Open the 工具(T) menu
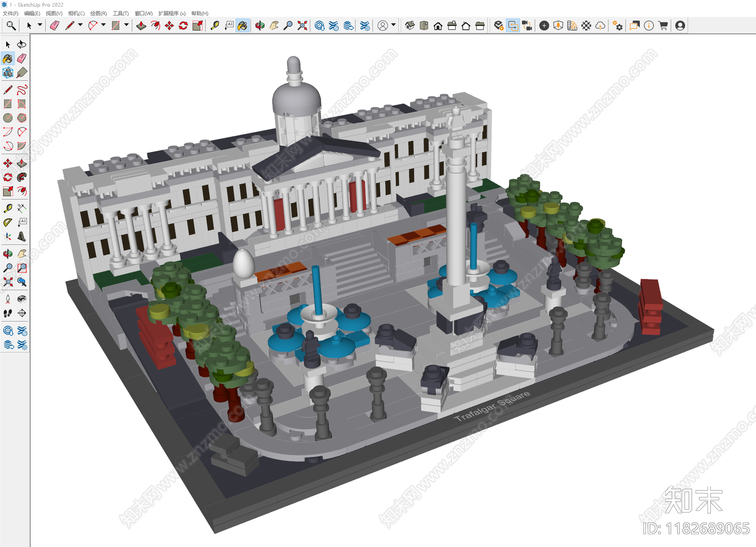Viewport: 756px width, 547px height. coord(120,13)
